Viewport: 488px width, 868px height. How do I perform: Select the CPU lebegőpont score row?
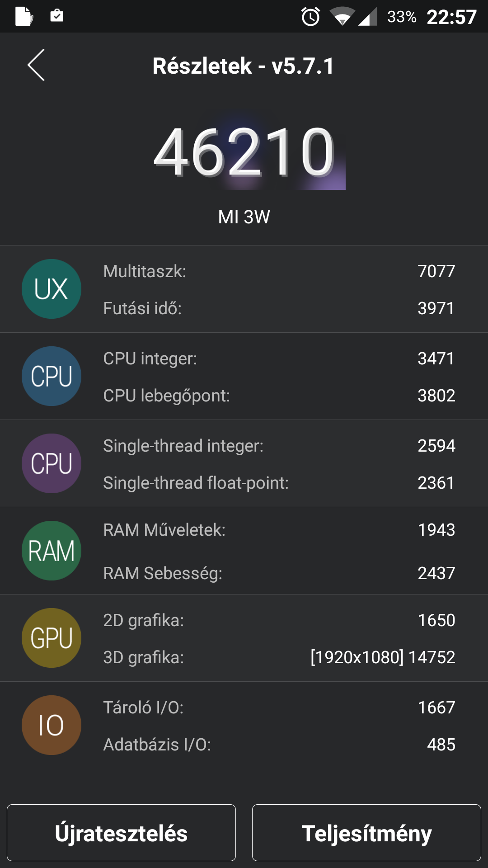[279, 396]
